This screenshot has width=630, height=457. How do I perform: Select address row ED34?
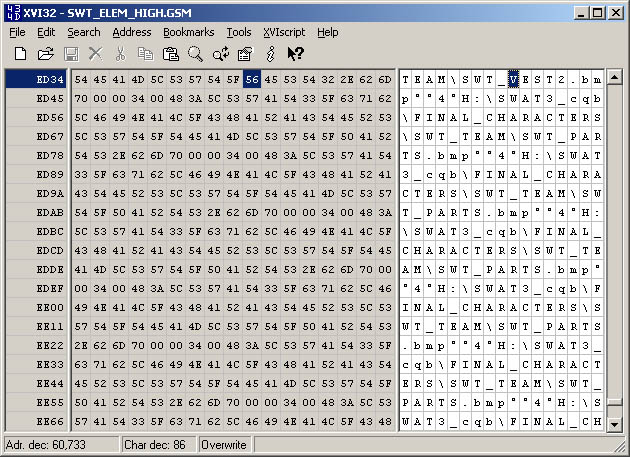36,79
